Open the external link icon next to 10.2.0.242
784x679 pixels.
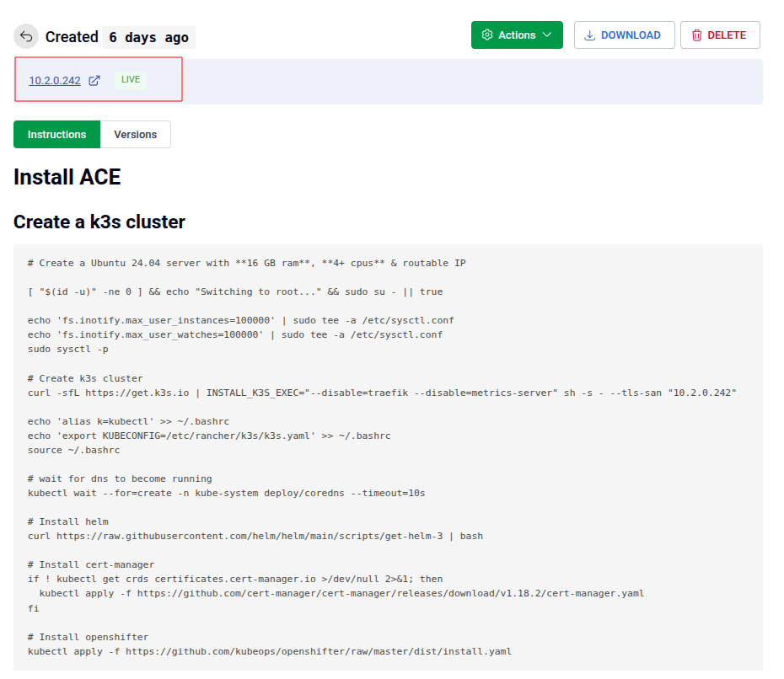(93, 79)
